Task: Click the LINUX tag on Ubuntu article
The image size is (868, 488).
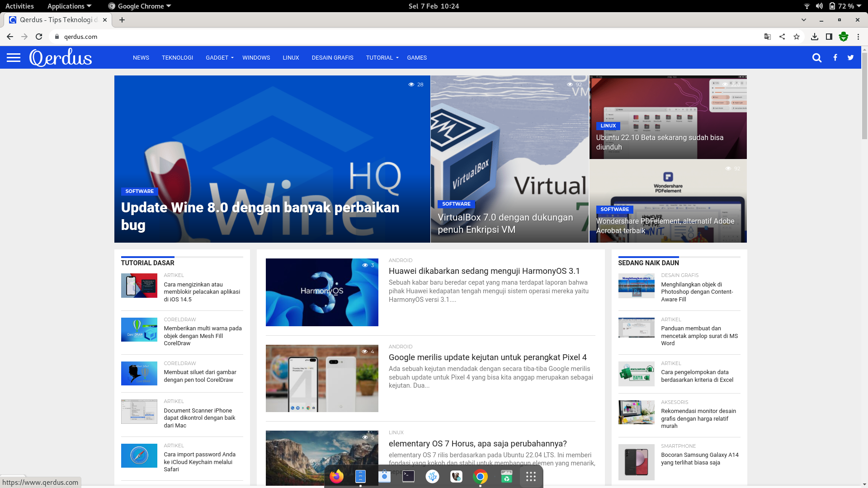Action: [608, 126]
